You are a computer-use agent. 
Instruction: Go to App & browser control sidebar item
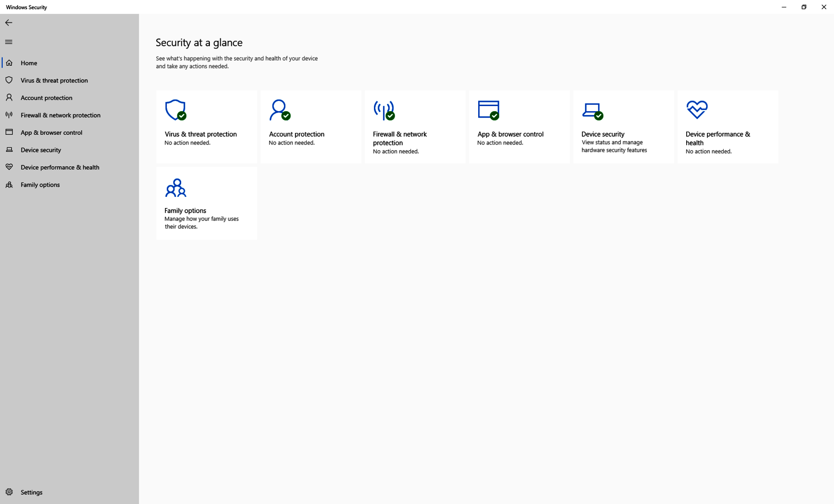click(51, 132)
